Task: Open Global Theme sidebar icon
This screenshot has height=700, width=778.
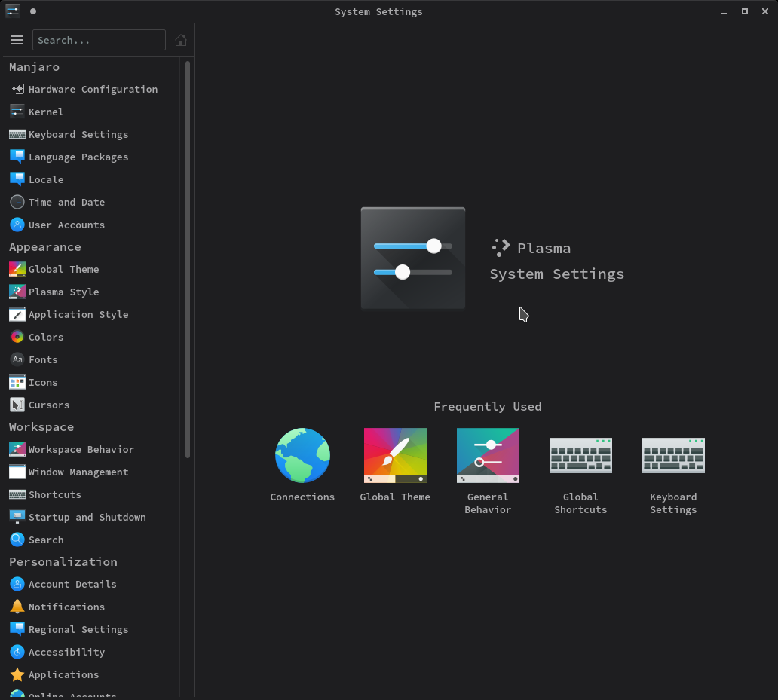Action: pyautogui.click(x=17, y=269)
